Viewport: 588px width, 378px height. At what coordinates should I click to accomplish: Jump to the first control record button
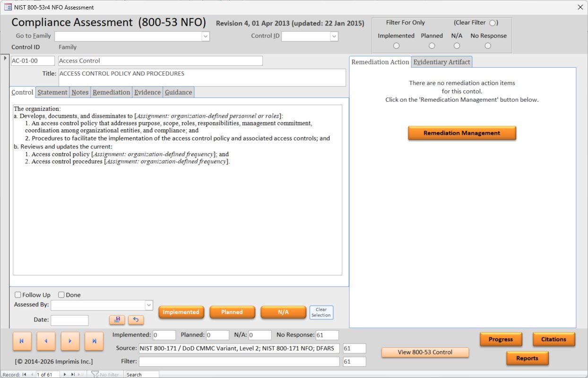22,341
